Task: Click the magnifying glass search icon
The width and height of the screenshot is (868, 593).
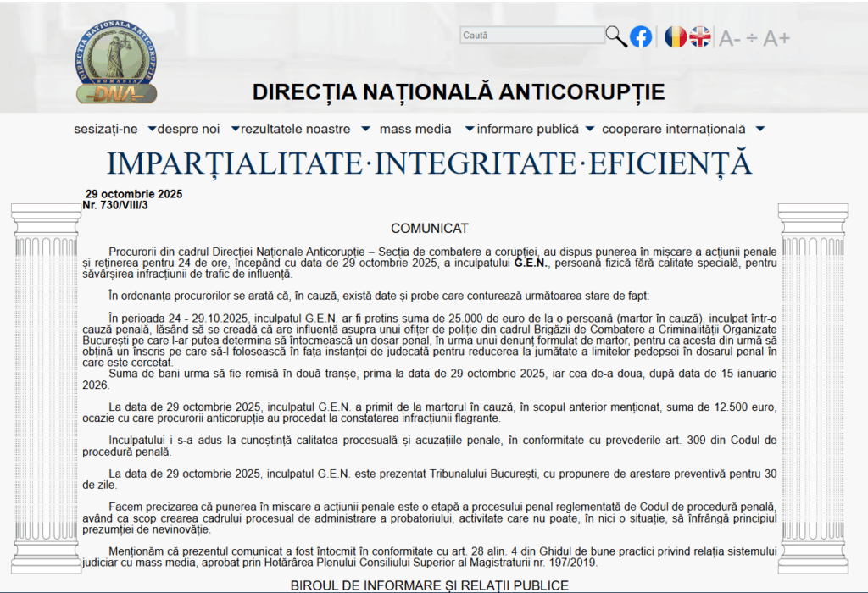Action: [x=615, y=36]
